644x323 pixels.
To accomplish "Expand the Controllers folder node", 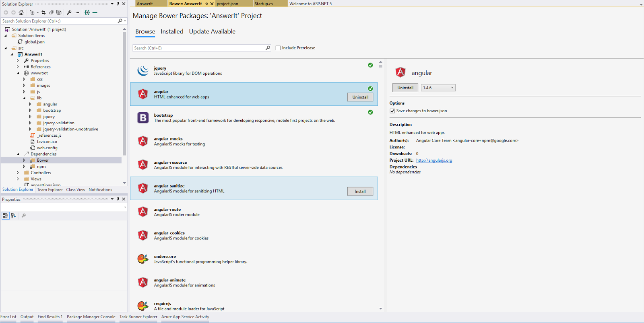I will (x=18, y=173).
